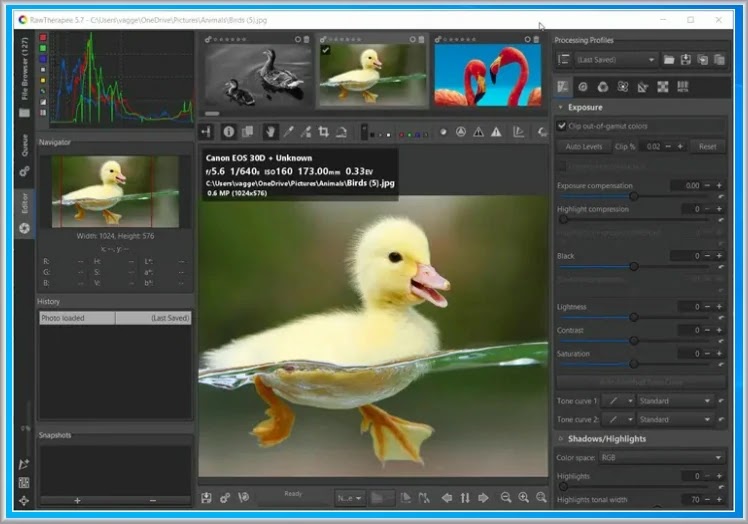Decrease Clip % value with minus button
The width and height of the screenshot is (748, 524).
point(668,147)
